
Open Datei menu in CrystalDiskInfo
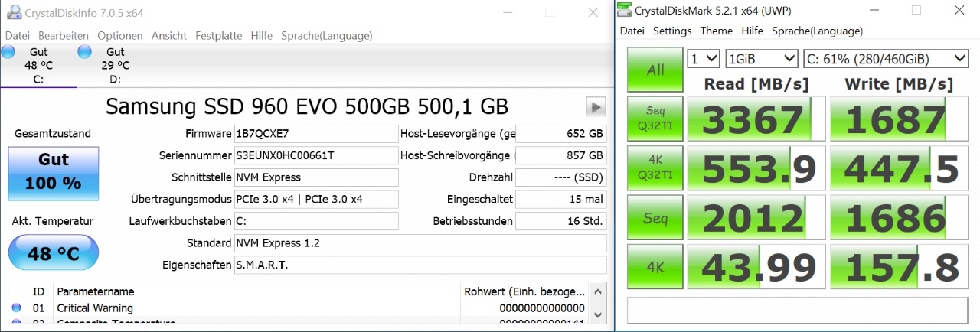click(x=17, y=36)
